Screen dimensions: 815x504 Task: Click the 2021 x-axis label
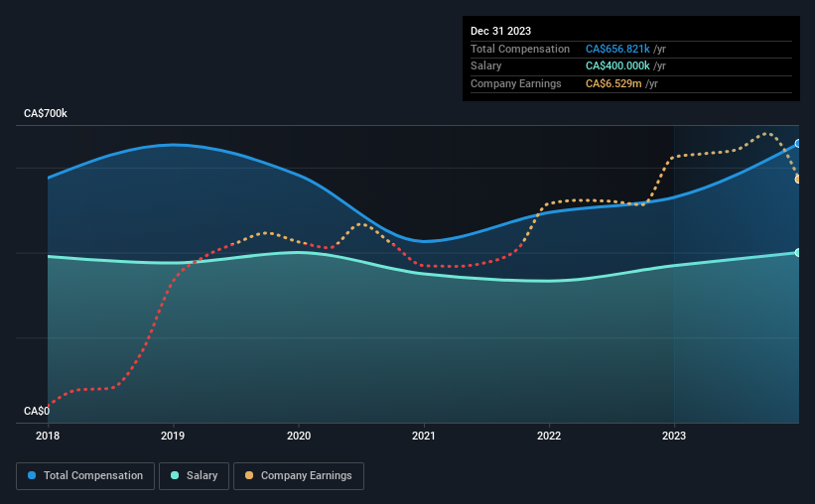[x=424, y=436]
